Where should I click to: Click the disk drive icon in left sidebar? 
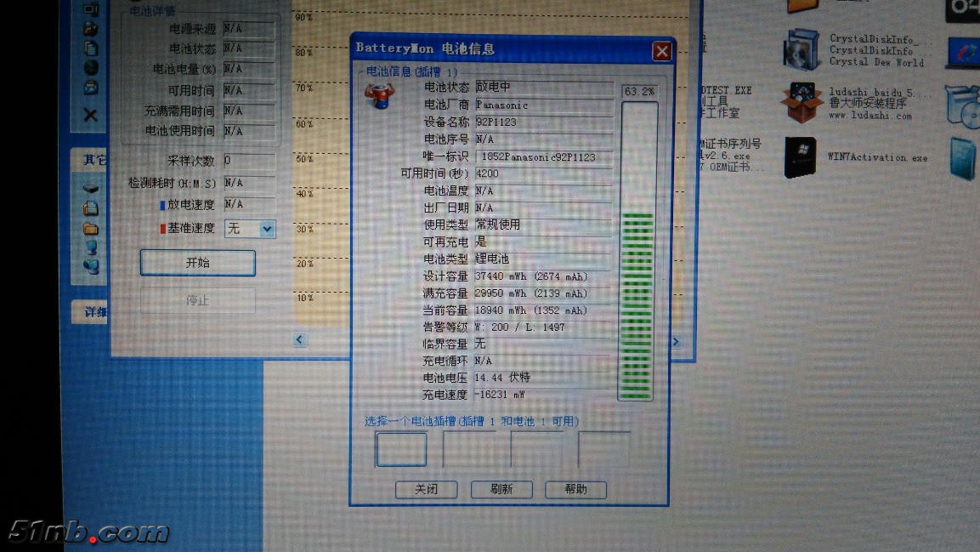pos(90,188)
